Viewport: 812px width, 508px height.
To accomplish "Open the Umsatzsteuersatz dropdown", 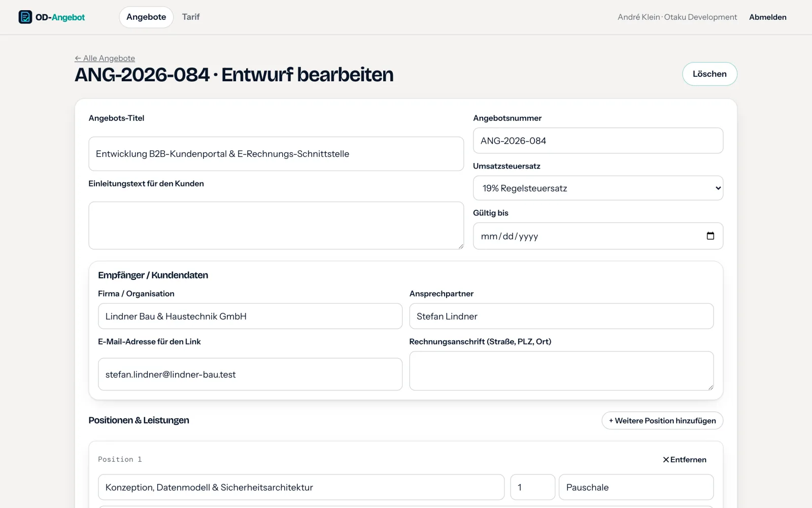I will point(598,188).
